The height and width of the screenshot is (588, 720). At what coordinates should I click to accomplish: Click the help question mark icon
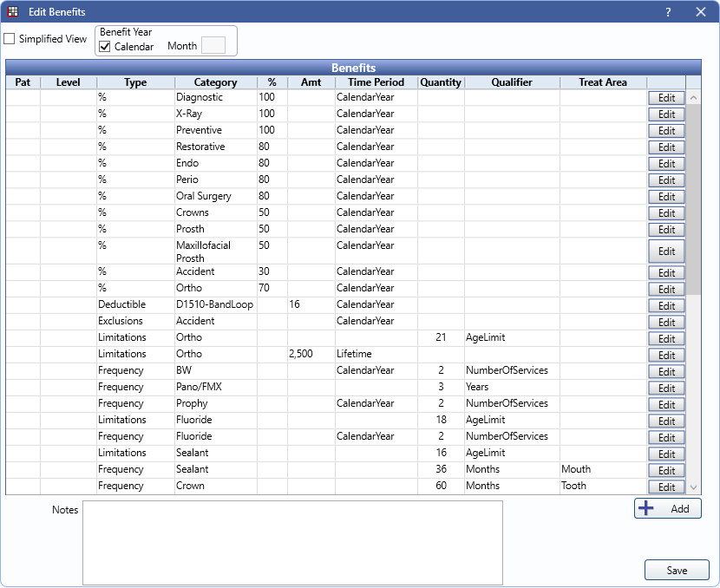668,12
